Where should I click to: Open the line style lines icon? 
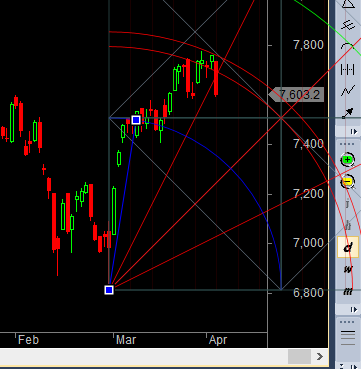(x=348, y=338)
